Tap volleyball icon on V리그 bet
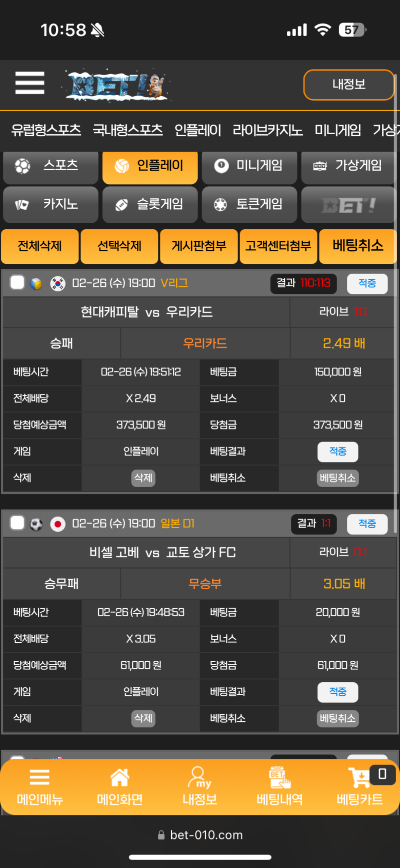This screenshot has height=868, width=400. (36, 284)
